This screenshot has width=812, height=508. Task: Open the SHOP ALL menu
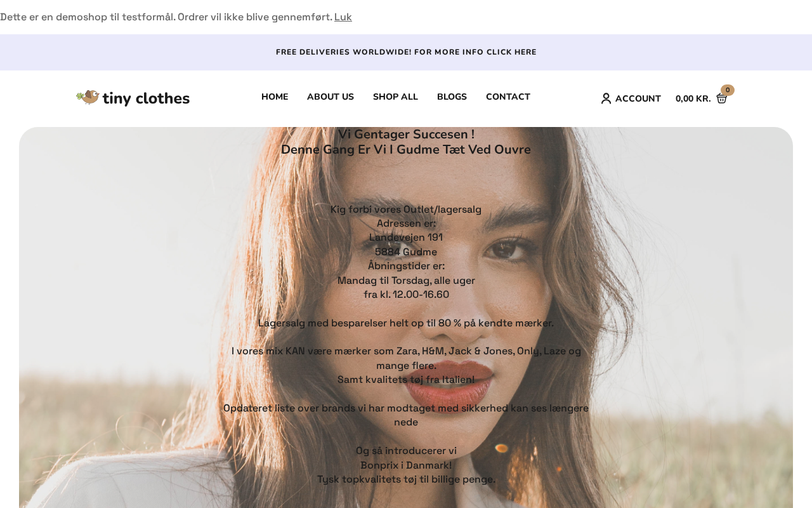(395, 97)
